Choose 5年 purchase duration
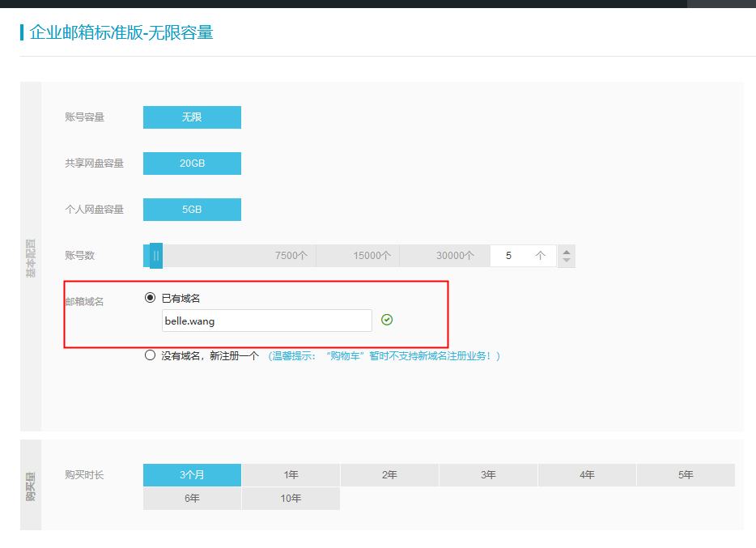This screenshot has height=548, width=756. click(686, 475)
